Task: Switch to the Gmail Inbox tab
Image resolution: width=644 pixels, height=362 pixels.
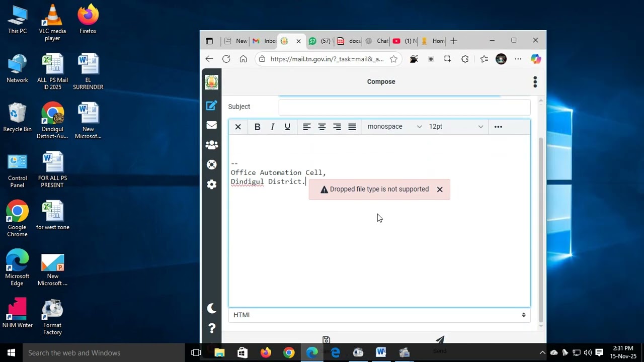Action: point(265,41)
